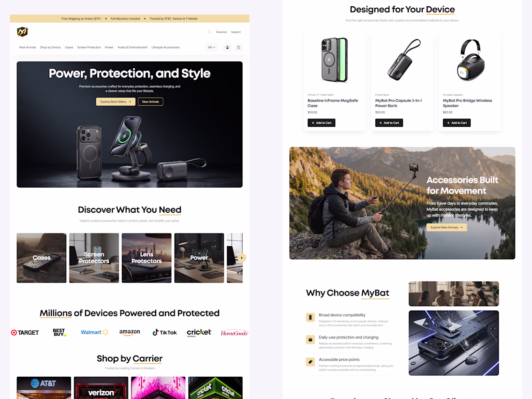Add the MyBat Pro Bridge Wireless Speaker to cart

[x=457, y=123]
